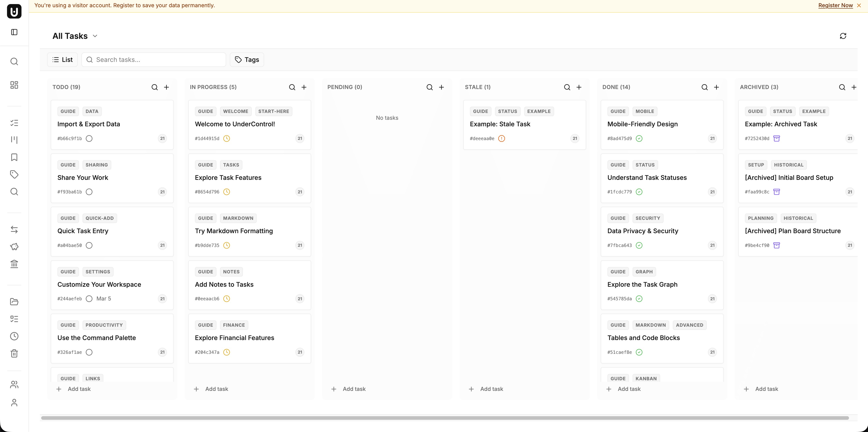Click archive status icon on Example: Archived Task
Viewport: 868px width, 432px height.
pos(777,138)
